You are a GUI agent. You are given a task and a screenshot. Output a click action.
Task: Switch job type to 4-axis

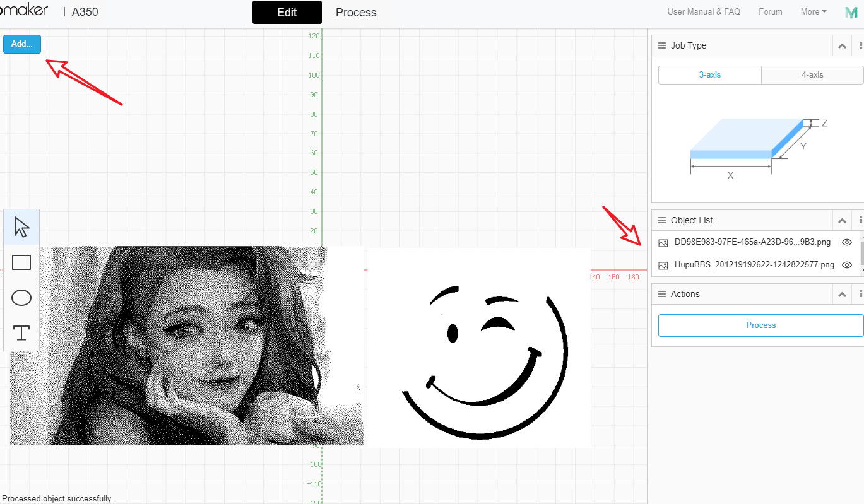(812, 74)
